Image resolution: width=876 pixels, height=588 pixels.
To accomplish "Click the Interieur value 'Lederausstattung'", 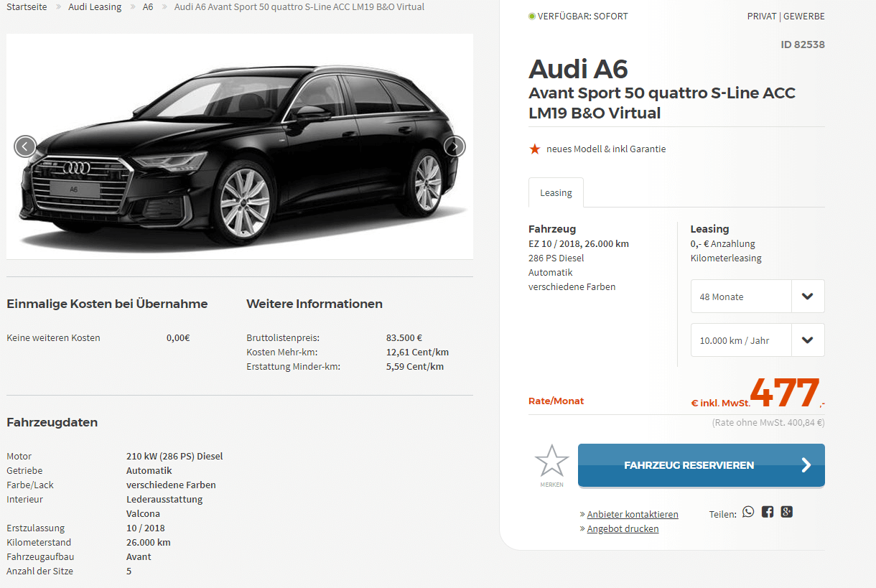I will 164,499.
